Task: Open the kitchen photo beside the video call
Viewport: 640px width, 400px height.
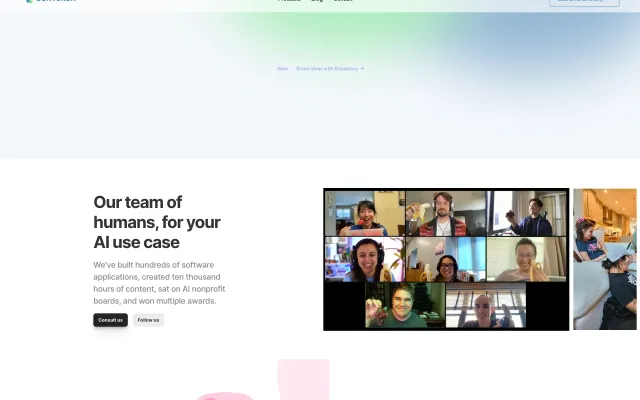Action: click(x=605, y=259)
